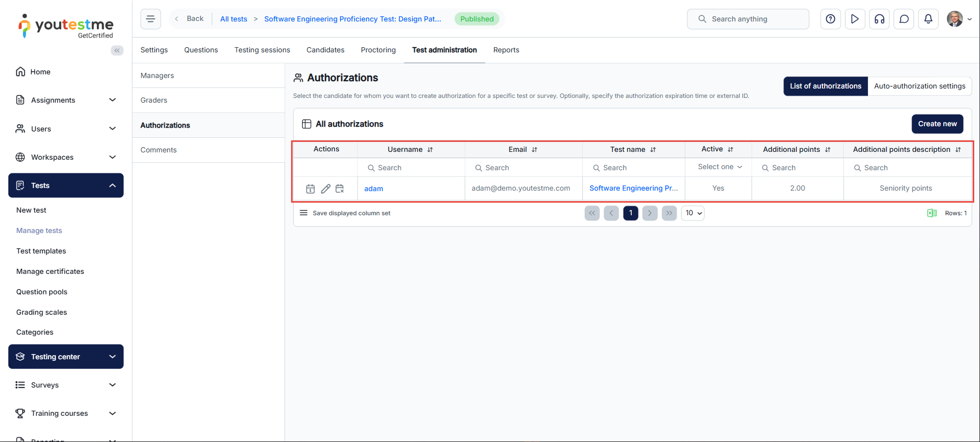The width and height of the screenshot is (980, 442).
Task: Open the rows-per-page dropdown showing 10
Action: pos(693,213)
